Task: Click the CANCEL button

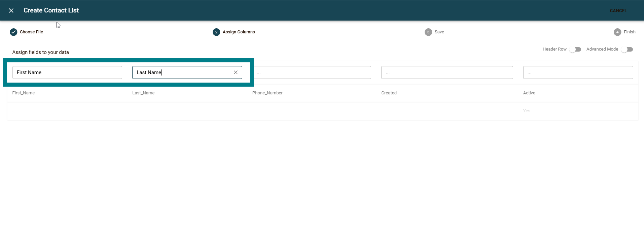Action: coord(618,11)
